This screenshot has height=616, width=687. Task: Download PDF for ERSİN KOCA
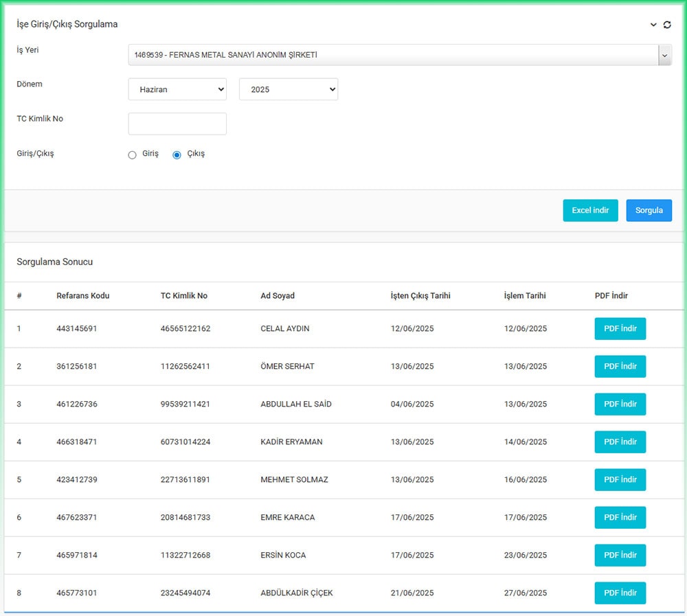coord(620,555)
